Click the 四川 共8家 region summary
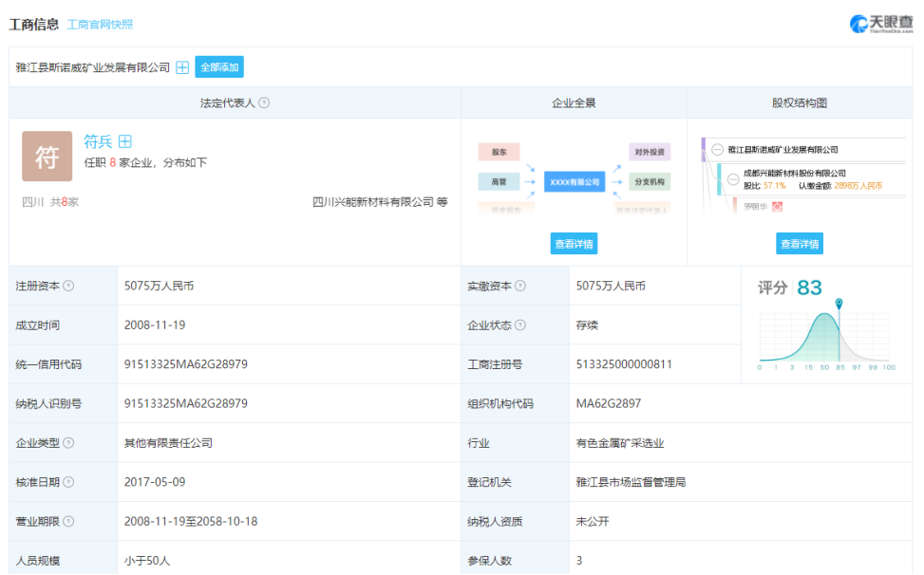Viewport: 924px width, 575px height. pos(50,202)
